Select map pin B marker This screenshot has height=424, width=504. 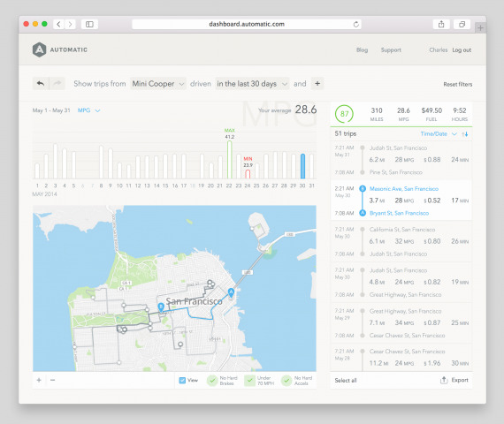[161, 307]
